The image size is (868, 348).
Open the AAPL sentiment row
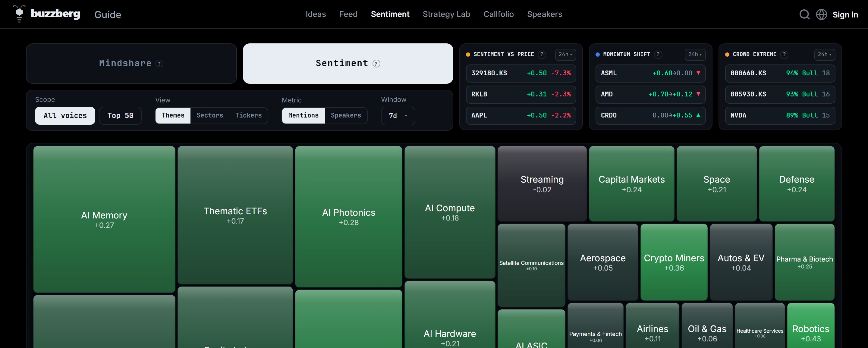click(x=521, y=116)
